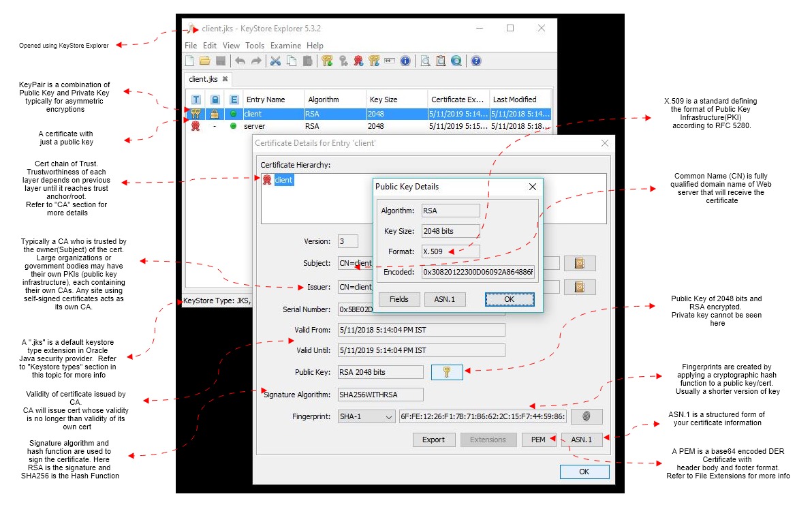Open the Tools menu
The image size is (812, 507).
[255, 45]
